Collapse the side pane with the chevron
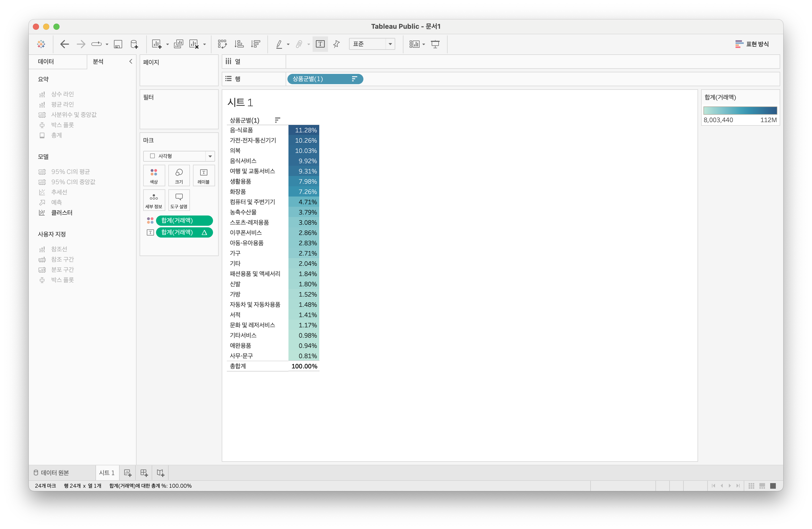 point(131,61)
